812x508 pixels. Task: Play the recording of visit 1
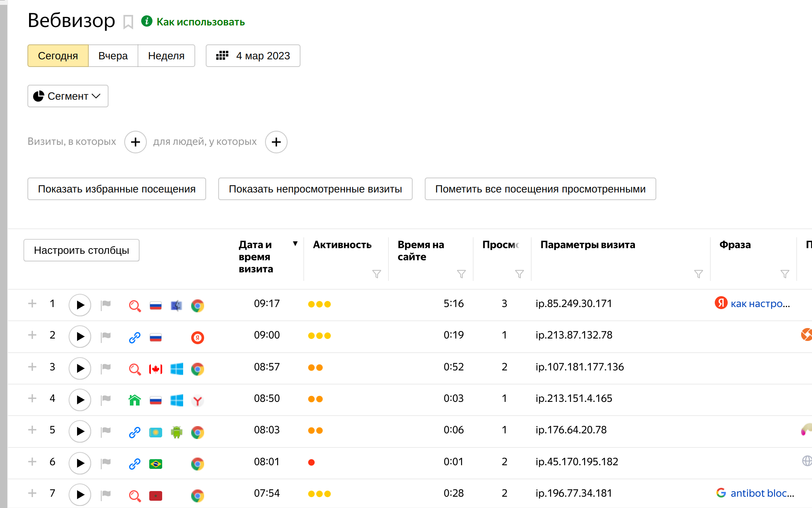[80, 305]
